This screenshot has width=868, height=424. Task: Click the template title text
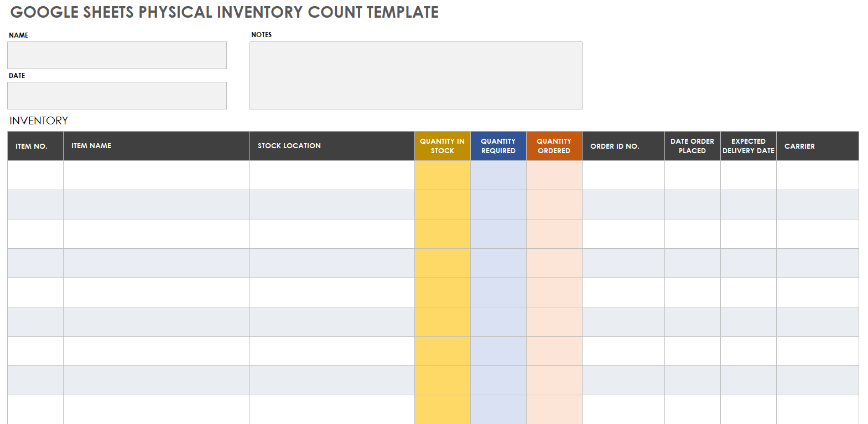pyautogui.click(x=225, y=12)
